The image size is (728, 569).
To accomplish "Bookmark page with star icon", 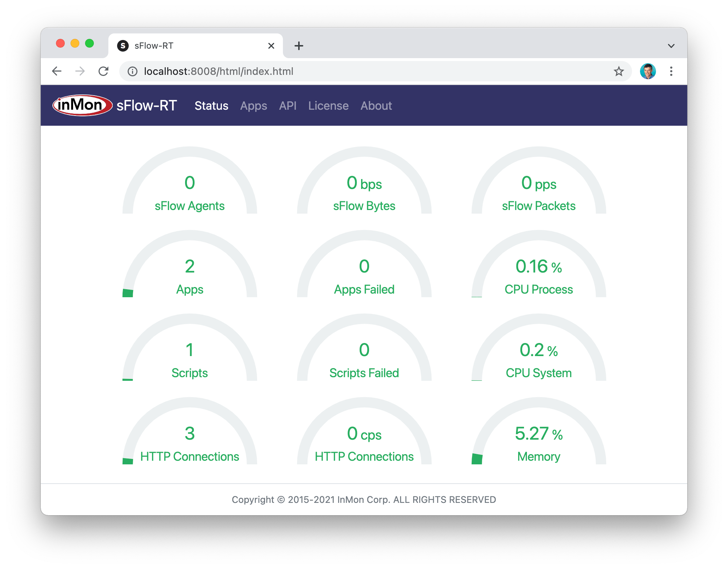I will [619, 71].
